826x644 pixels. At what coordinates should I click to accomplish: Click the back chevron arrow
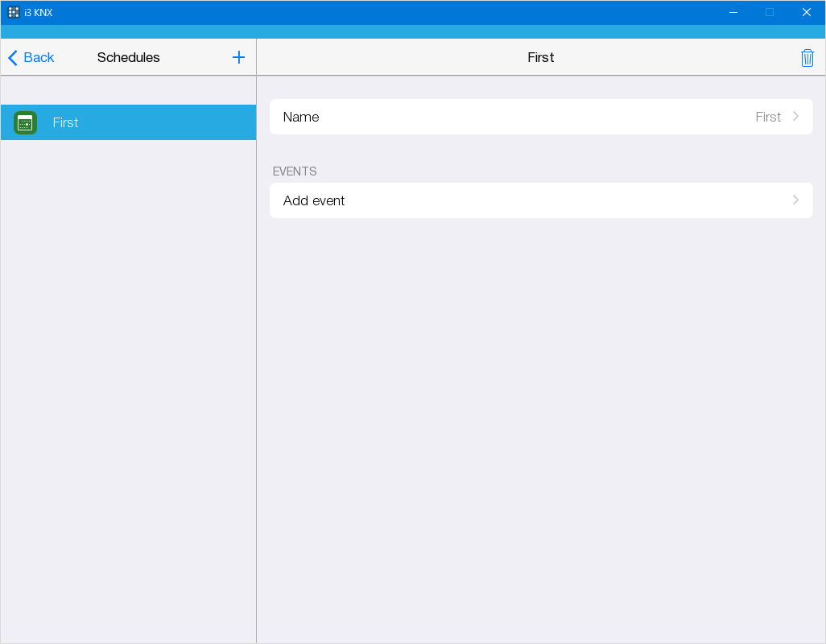click(13, 58)
